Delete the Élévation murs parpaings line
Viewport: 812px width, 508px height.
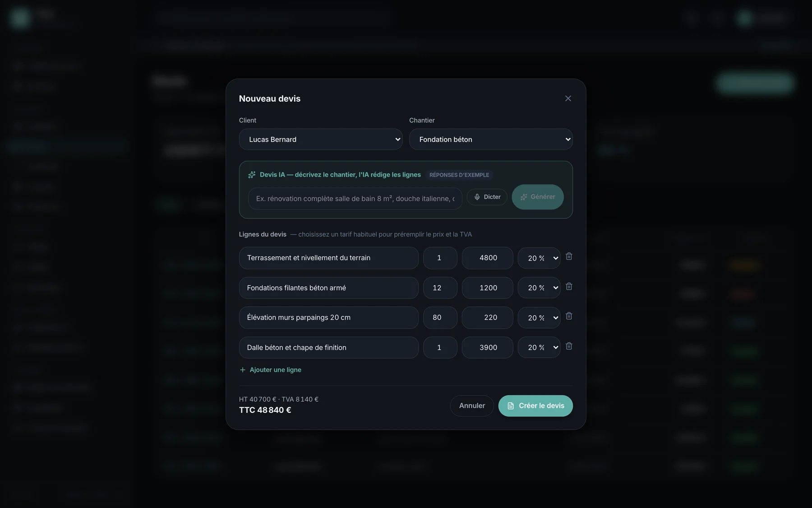click(569, 316)
